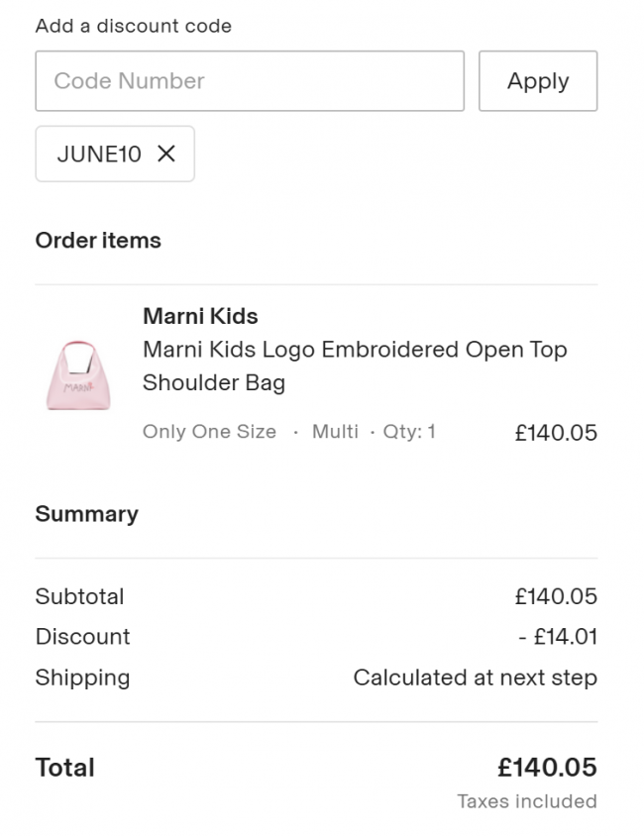The image size is (644, 836).
Task: Click the Shipping row label
Action: tap(82, 678)
